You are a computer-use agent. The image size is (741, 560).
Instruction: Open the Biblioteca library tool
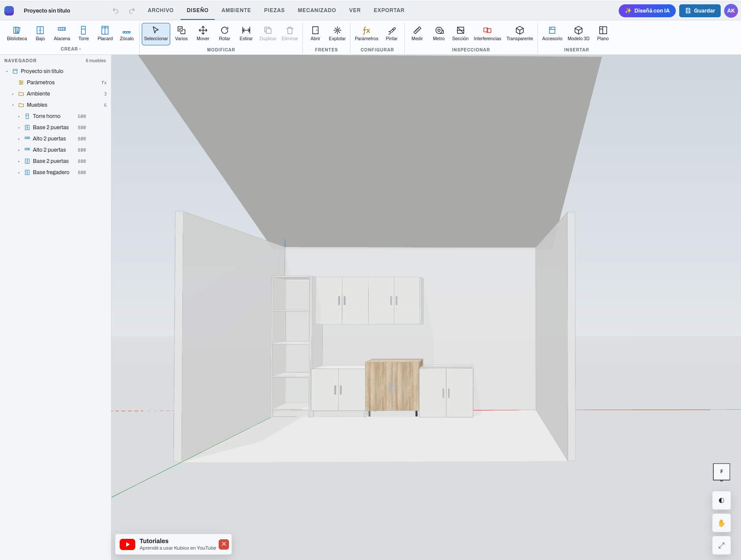(17, 34)
